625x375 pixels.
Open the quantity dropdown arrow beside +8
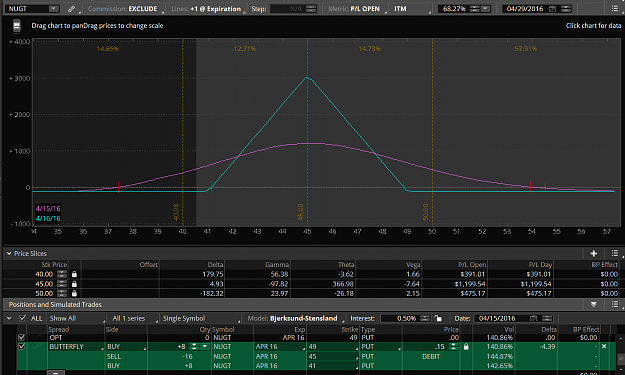(205, 347)
